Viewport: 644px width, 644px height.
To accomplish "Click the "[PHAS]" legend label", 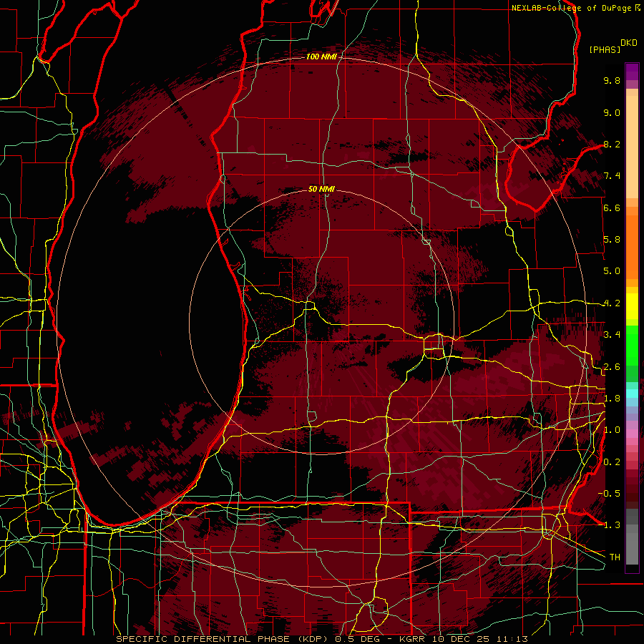I will tap(605, 50).
